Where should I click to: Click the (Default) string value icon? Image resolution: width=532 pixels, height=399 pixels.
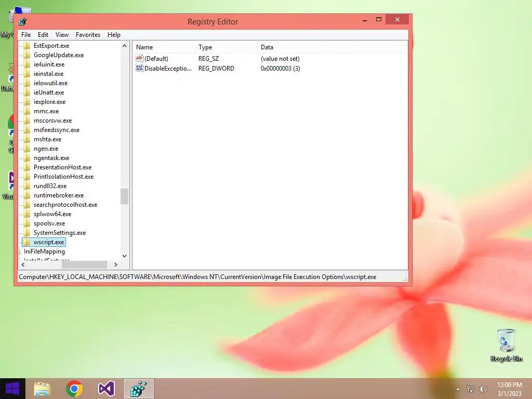point(139,58)
